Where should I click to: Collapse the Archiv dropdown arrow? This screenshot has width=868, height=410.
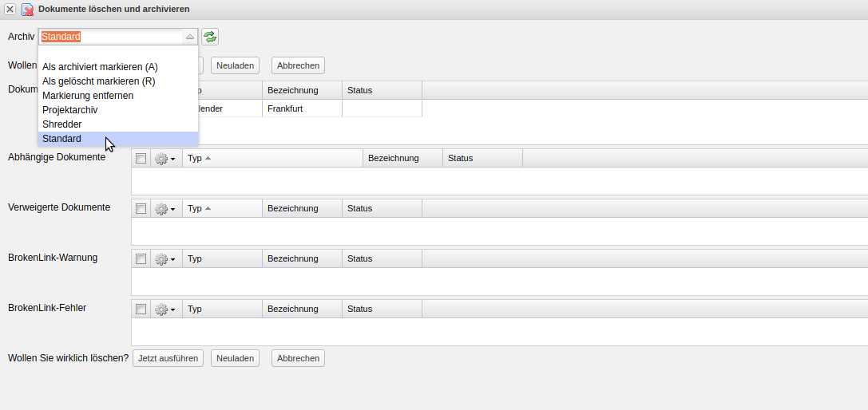[189, 37]
